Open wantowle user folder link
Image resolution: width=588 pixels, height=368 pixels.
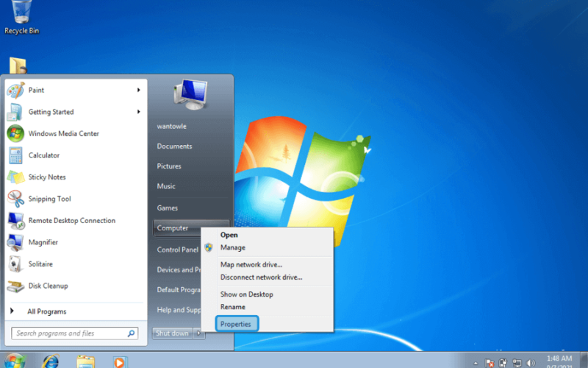(172, 126)
